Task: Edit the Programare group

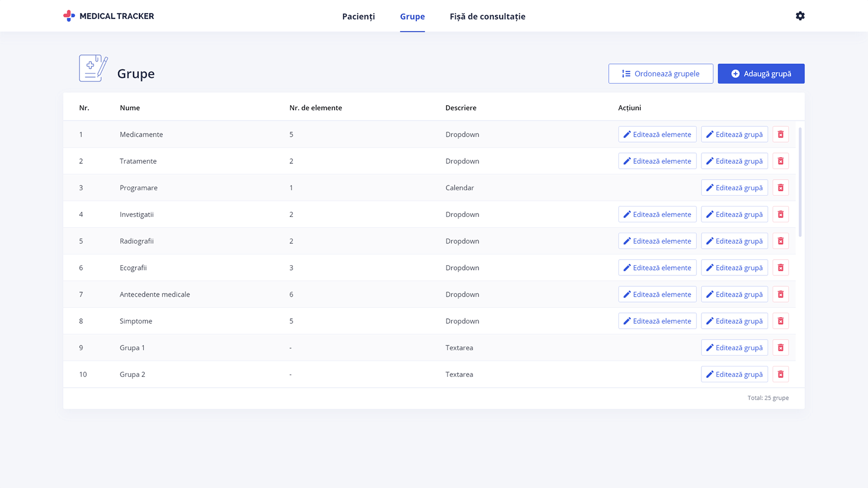Action: click(x=735, y=188)
